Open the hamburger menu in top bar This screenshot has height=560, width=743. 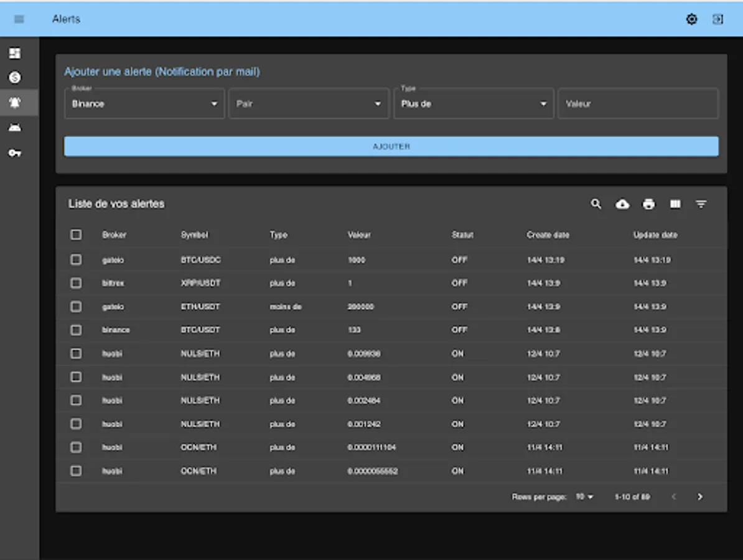19,19
